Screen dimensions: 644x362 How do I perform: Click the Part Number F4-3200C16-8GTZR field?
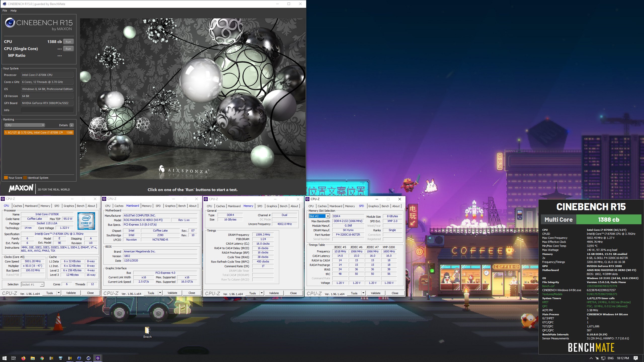click(348, 235)
